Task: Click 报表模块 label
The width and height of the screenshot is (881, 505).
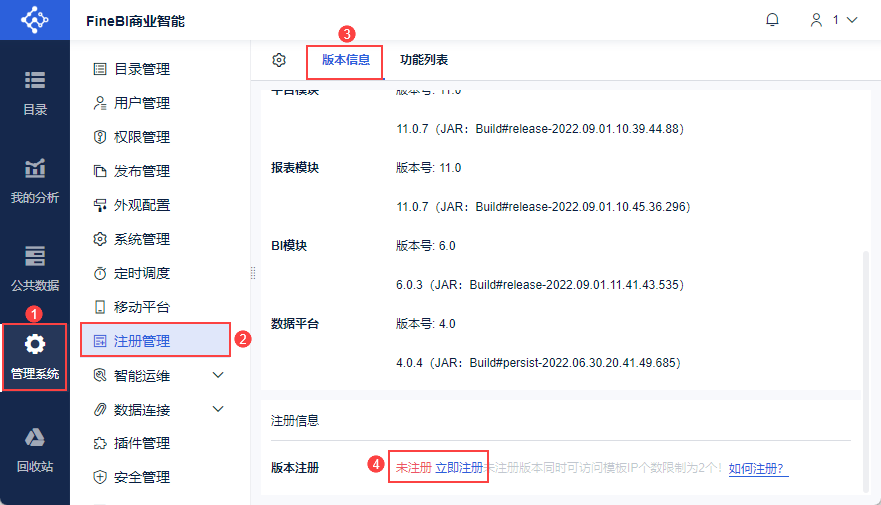Action: [295, 168]
